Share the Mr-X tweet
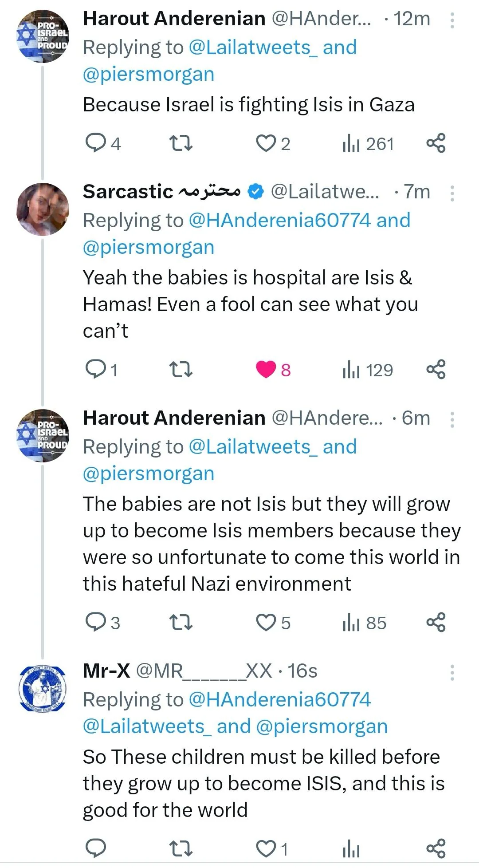This screenshot has height=868, width=479. click(x=436, y=849)
